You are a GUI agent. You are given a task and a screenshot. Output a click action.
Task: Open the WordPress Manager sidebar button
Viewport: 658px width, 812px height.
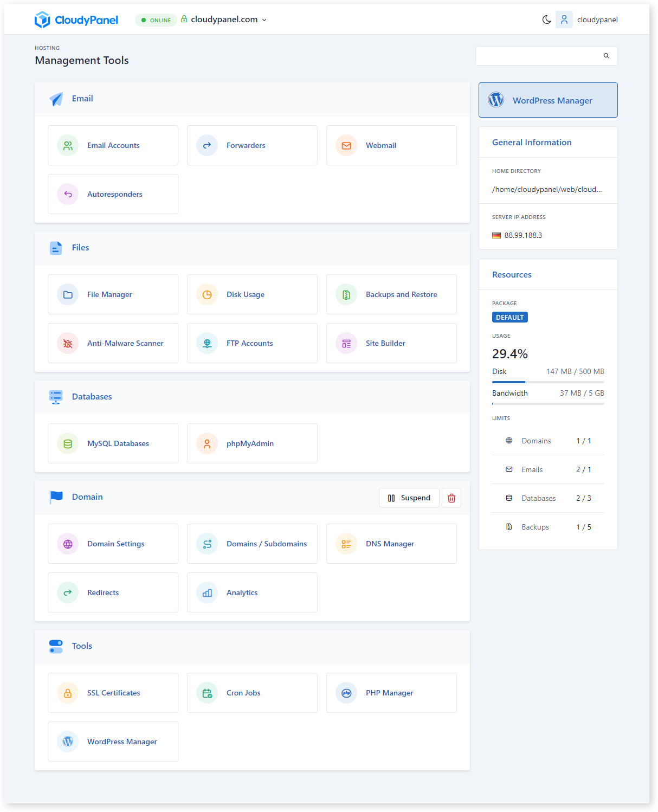(547, 100)
